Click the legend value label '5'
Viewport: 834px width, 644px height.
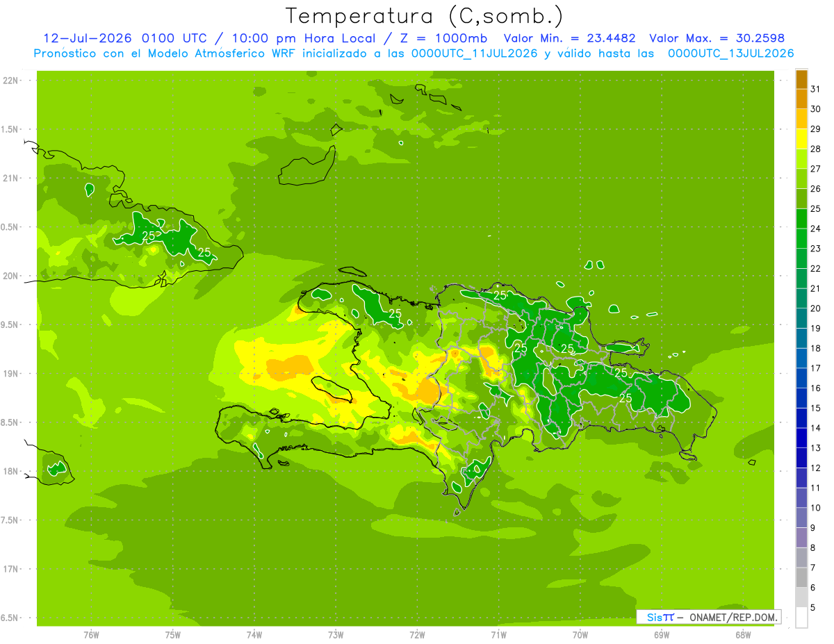click(x=813, y=608)
